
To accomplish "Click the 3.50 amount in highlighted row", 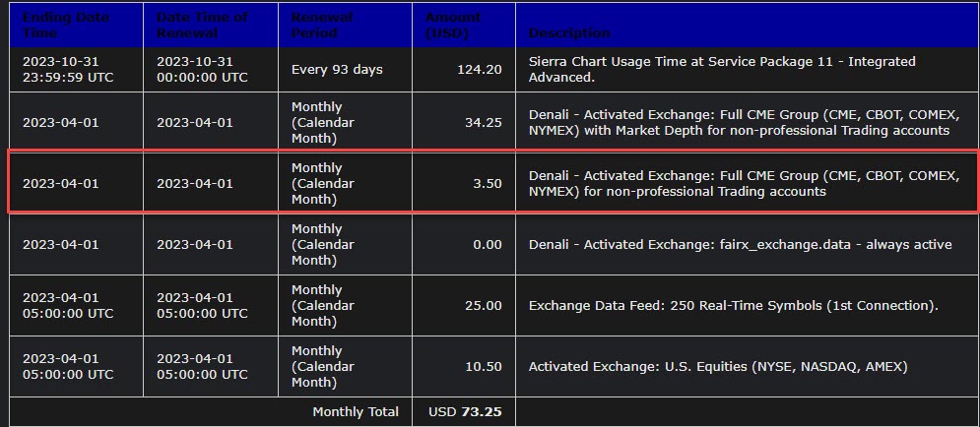I will pyautogui.click(x=488, y=183).
